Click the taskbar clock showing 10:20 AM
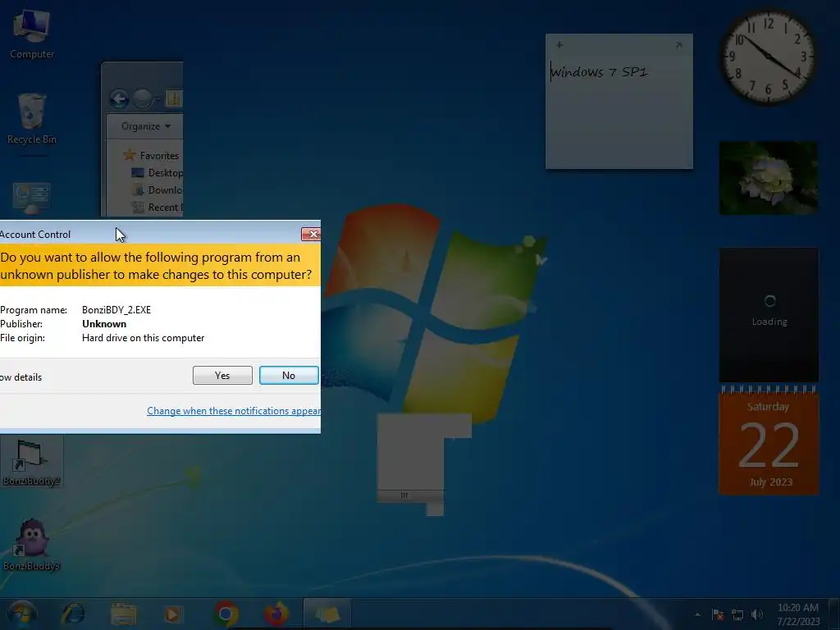 (x=798, y=614)
